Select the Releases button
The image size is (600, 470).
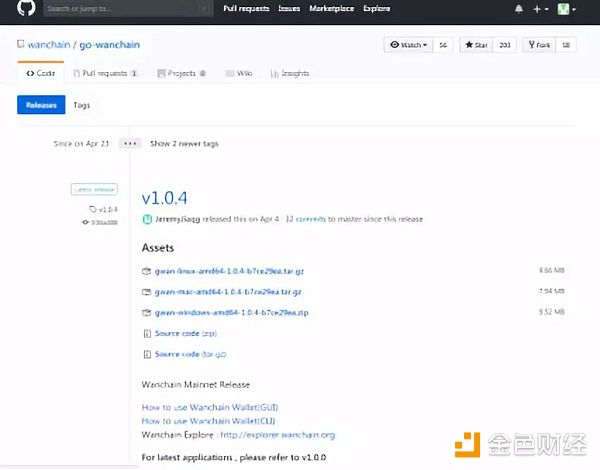click(41, 105)
